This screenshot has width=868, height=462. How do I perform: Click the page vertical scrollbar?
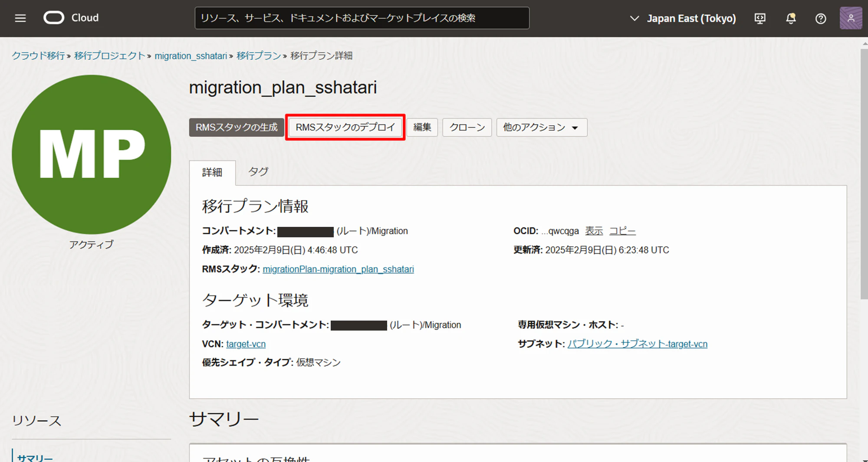pos(864,174)
